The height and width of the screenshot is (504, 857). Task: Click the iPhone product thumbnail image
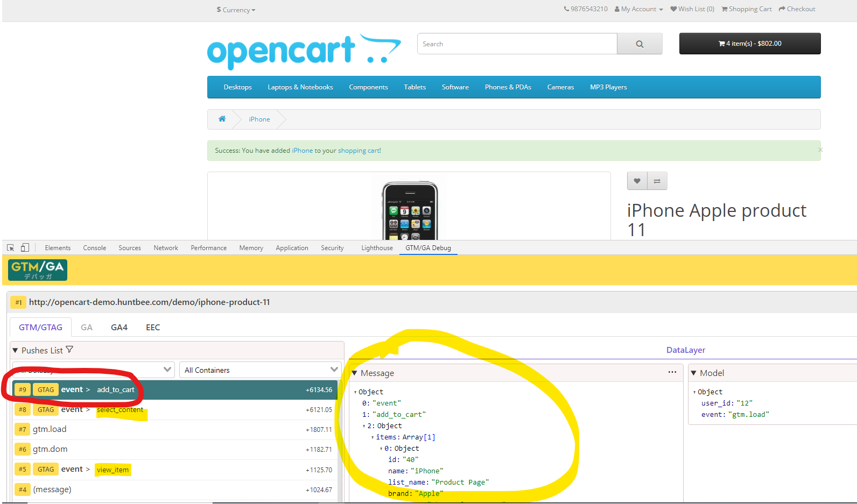(410, 210)
